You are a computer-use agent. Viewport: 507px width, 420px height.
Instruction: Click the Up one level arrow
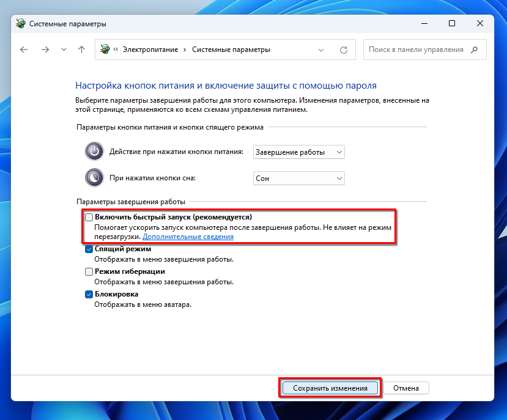tap(82, 50)
